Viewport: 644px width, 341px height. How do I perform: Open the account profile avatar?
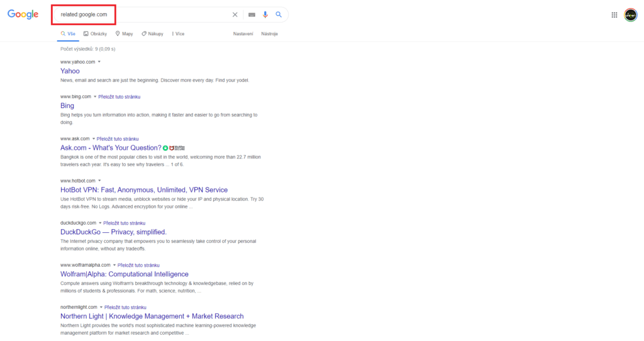tap(630, 15)
